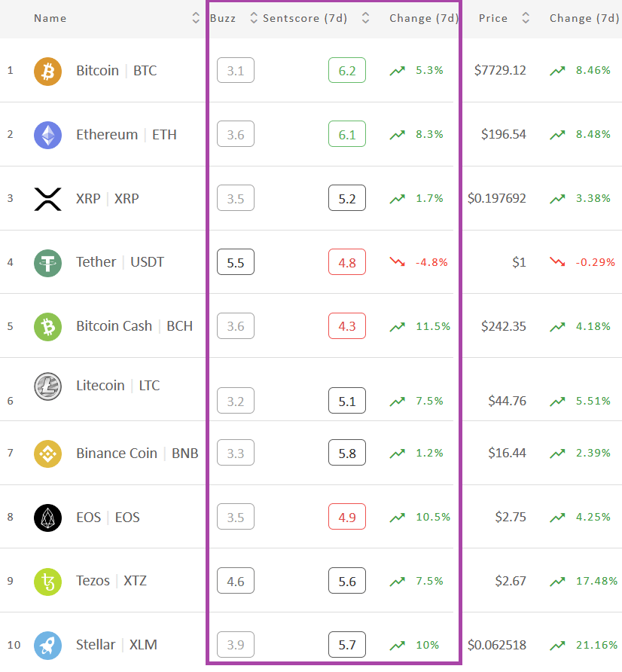This screenshot has width=622, height=672.
Task: Open the Bitcoin Cash BCH row link
Action: [135, 326]
